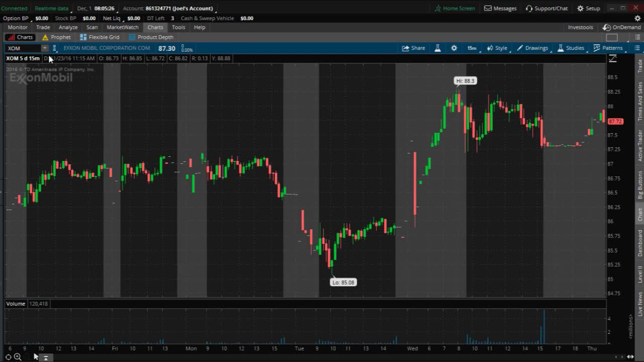Image resolution: width=644 pixels, height=362 pixels.
Task: Select the Chart side tab
Action: pos(640,214)
